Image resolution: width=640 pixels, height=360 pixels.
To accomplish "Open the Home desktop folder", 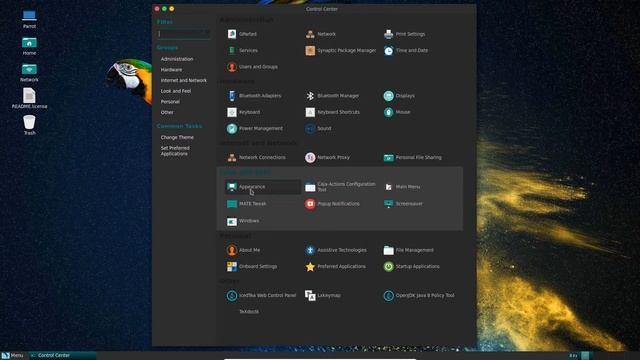I will coord(29,46).
